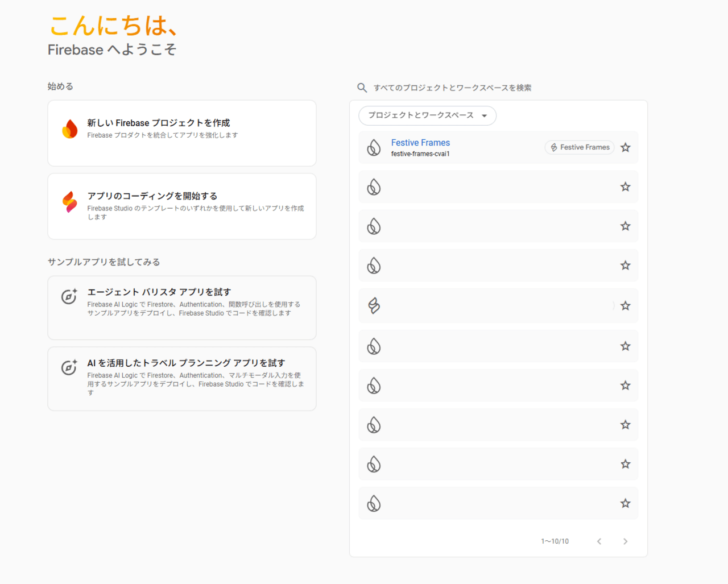Screen dimensions: 728x584
Task: Star the row with the Studio workspace icon
Action: point(626,306)
